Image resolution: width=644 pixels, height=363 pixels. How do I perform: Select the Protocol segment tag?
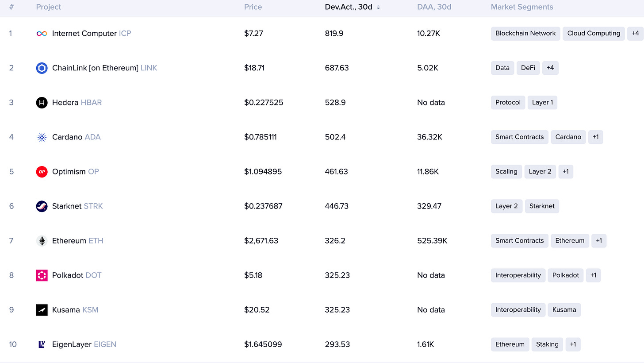(508, 103)
